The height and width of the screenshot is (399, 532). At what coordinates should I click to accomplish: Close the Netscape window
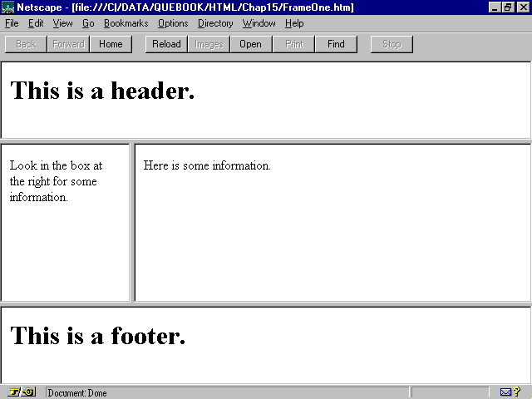523,7
